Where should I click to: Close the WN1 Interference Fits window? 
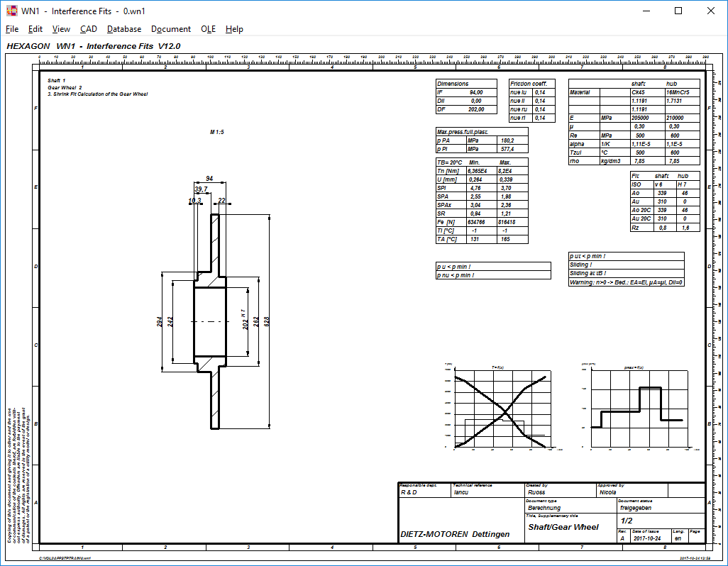[710, 11]
